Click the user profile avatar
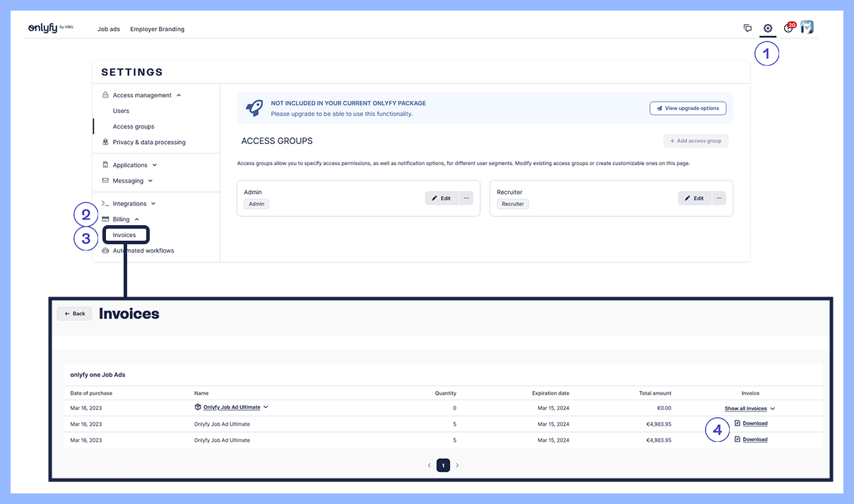This screenshot has height=504, width=854. click(x=807, y=28)
